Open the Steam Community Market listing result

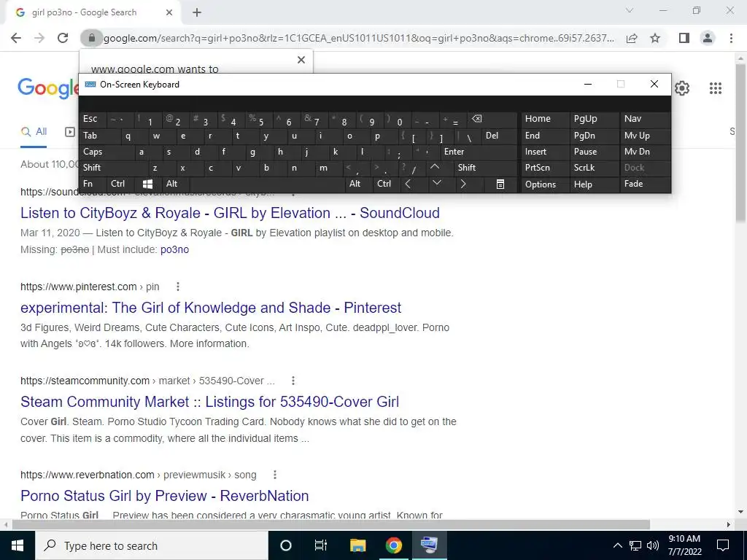[x=209, y=402]
